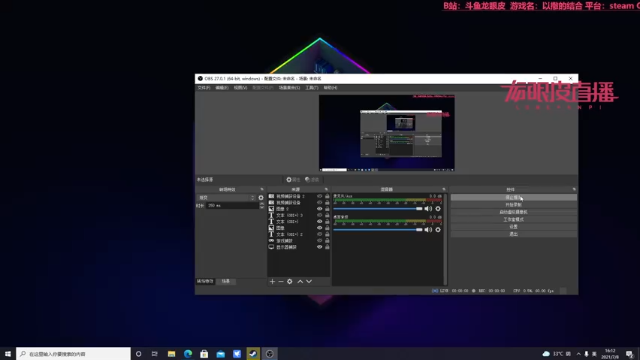Toggle lock on 视频捕获设备 2 source
This screenshot has width=640, height=360.
pyautogui.click(x=327, y=196)
